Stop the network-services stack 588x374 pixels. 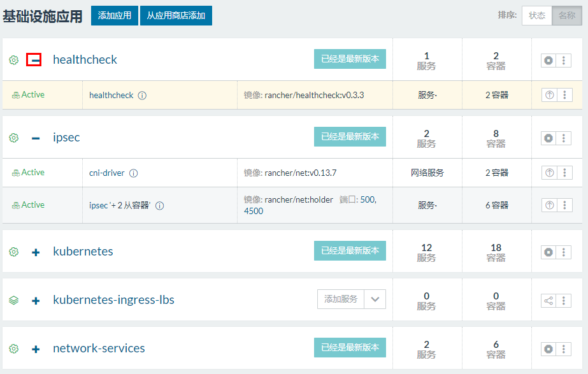[548, 349]
